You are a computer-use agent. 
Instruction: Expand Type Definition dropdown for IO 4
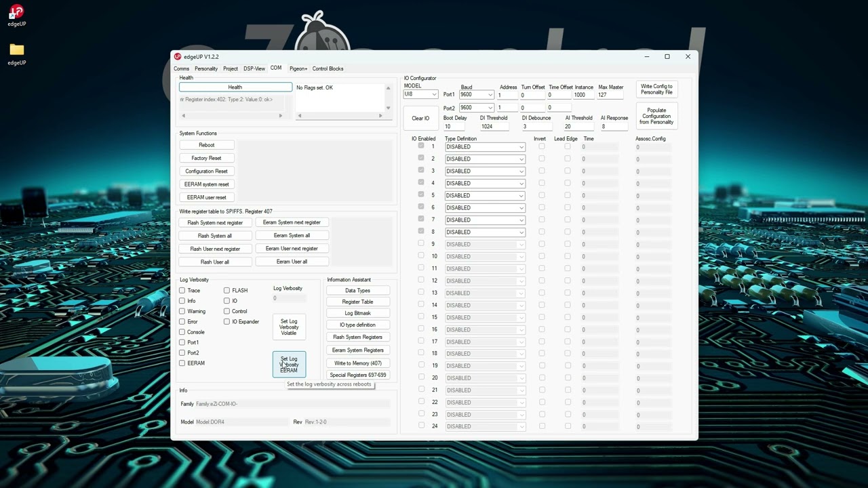click(485, 184)
